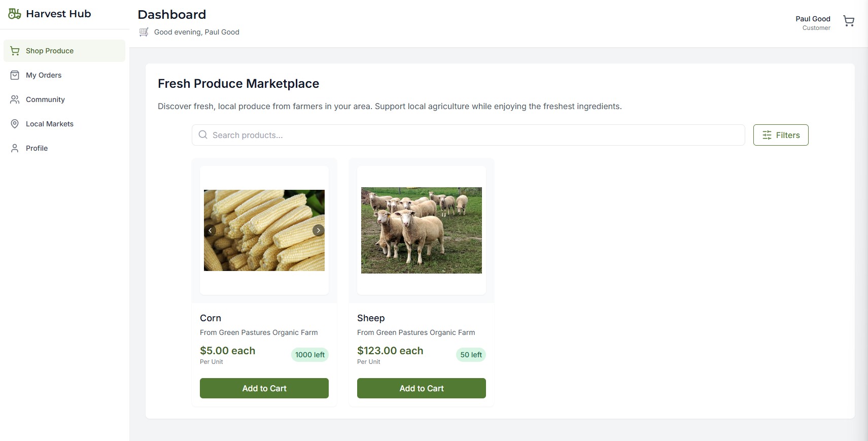Click the Filters sliders icon
Image resolution: width=868 pixels, height=441 pixels.
point(767,135)
